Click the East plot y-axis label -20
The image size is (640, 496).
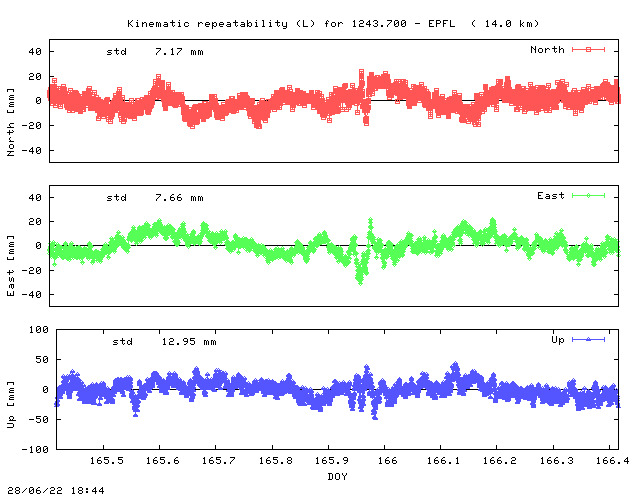point(31,271)
